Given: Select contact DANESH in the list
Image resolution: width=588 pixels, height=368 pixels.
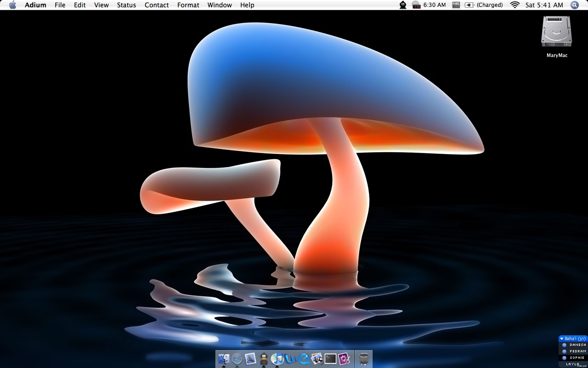Looking at the screenshot, I should click(x=573, y=345).
